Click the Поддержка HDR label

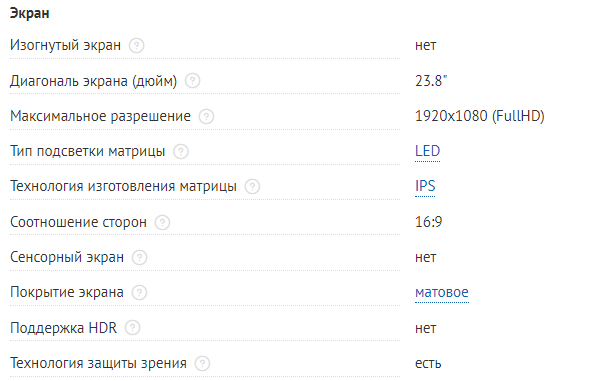pyautogui.click(x=63, y=328)
